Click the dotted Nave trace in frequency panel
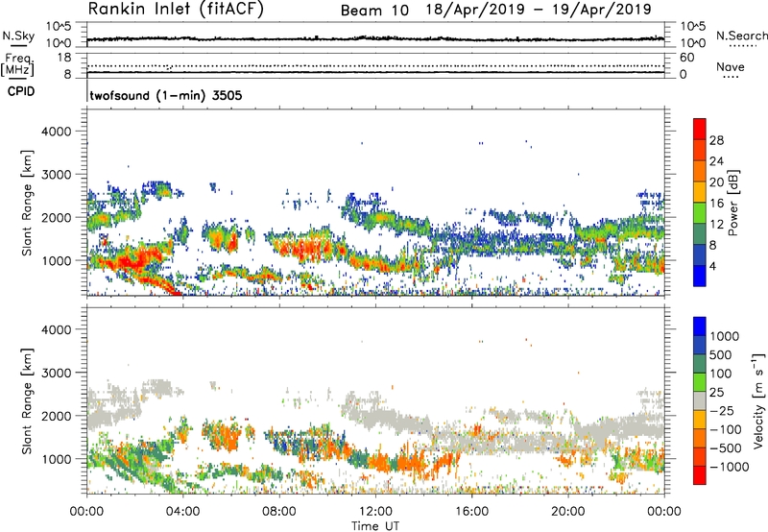This screenshot has height=532, width=768. [375, 65]
